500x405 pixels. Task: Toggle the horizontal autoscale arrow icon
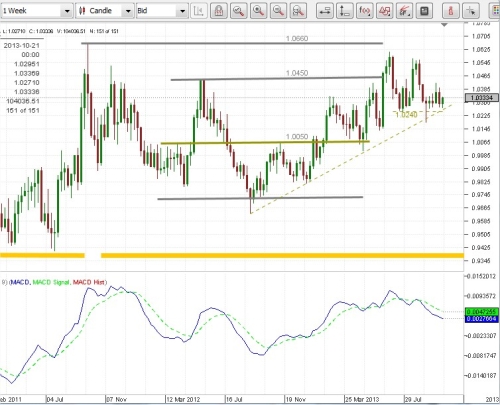click(325, 11)
